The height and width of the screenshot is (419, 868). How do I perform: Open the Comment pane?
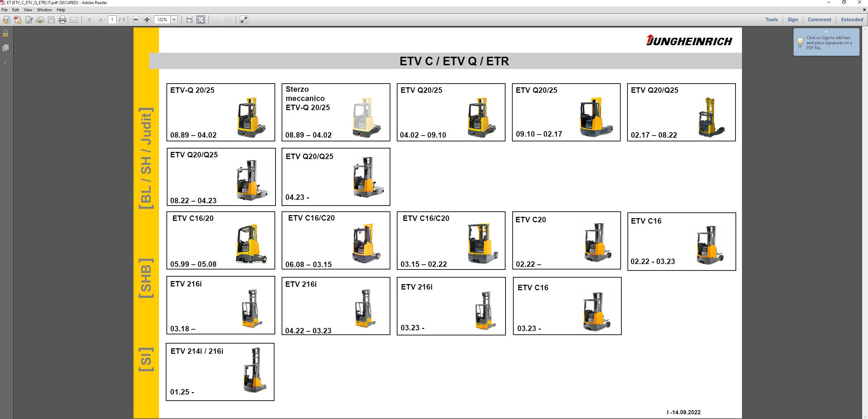pyautogui.click(x=819, y=20)
